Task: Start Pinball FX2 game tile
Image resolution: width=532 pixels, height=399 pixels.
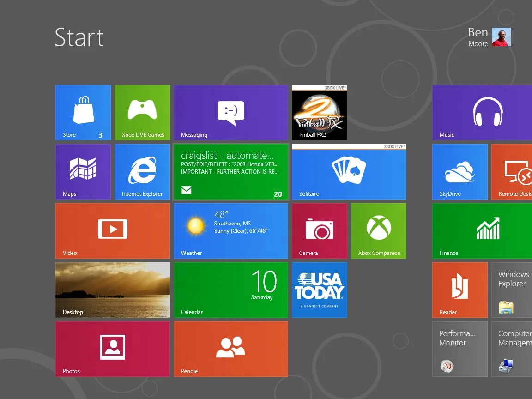Action: (x=320, y=113)
